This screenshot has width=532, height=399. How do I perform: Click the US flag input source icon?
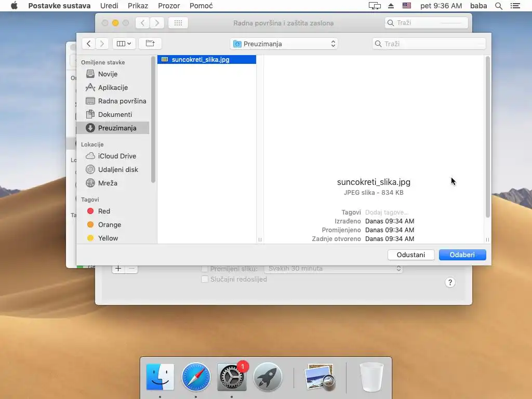tap(407, 5)
